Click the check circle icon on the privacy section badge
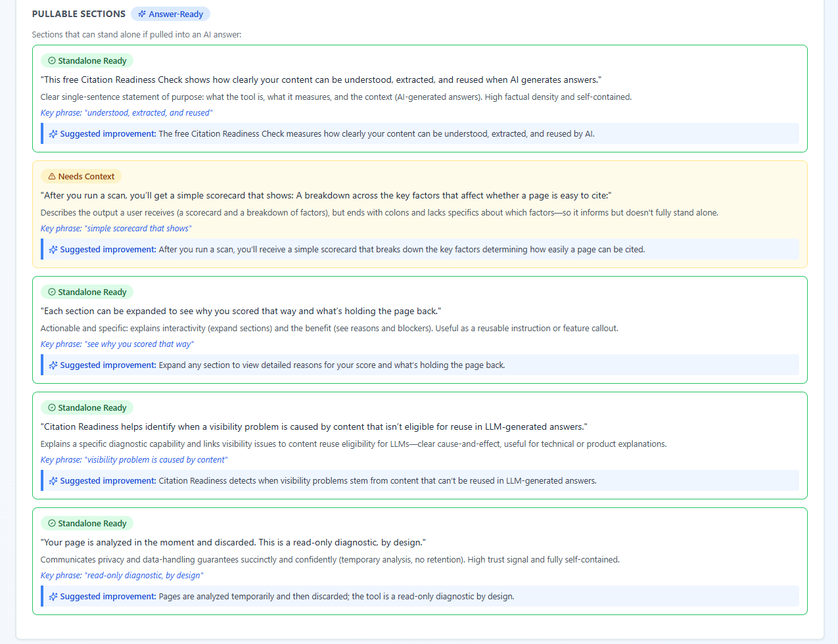The width and height of the screenshot is (838, 644). tap(52, 523)
